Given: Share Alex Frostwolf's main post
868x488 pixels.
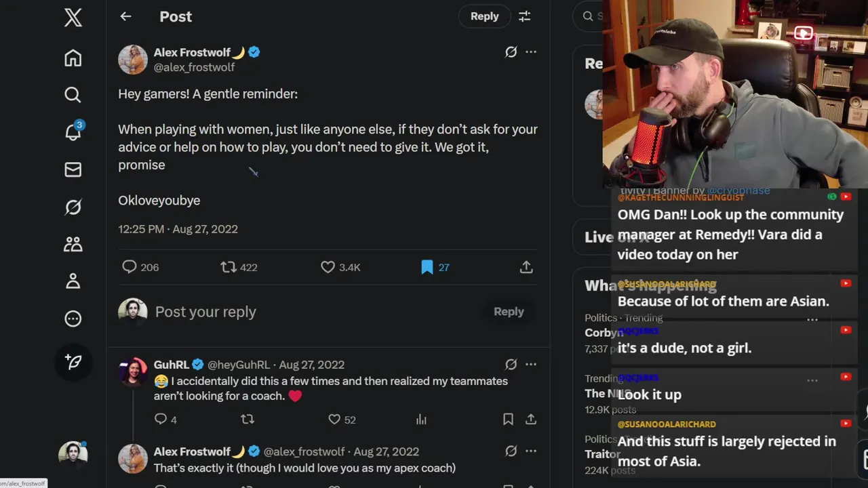Looking at the screenshot, I should (526, 267).
